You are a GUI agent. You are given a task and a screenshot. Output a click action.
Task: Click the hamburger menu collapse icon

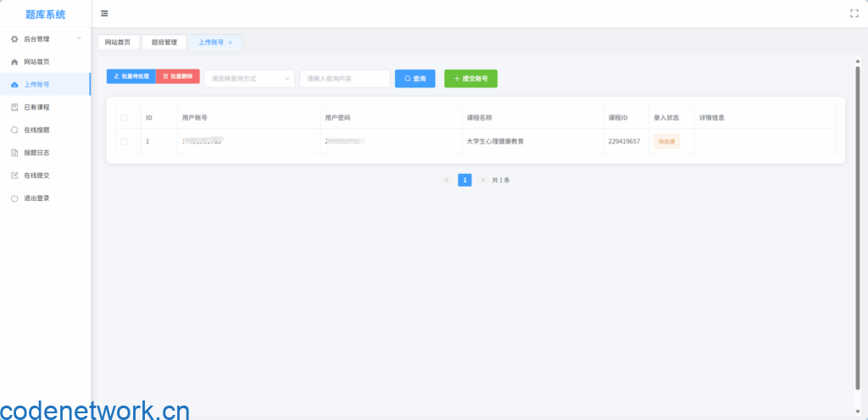click(x=104, y=14)
